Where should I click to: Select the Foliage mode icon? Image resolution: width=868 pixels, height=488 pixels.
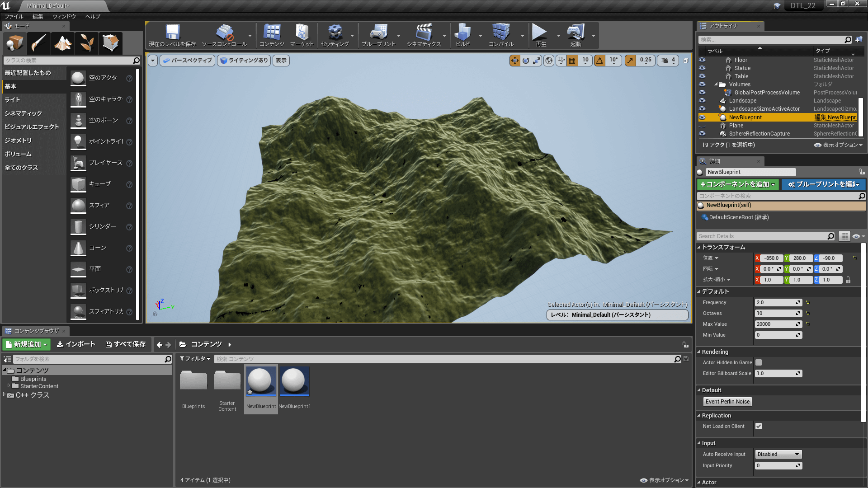(x=87, y=43)
